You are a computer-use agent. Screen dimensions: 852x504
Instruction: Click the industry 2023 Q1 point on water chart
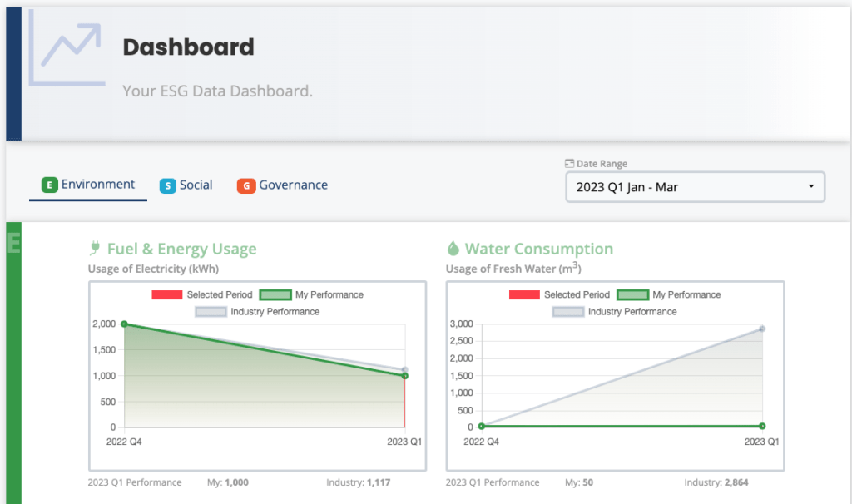(x=762, y=329)
